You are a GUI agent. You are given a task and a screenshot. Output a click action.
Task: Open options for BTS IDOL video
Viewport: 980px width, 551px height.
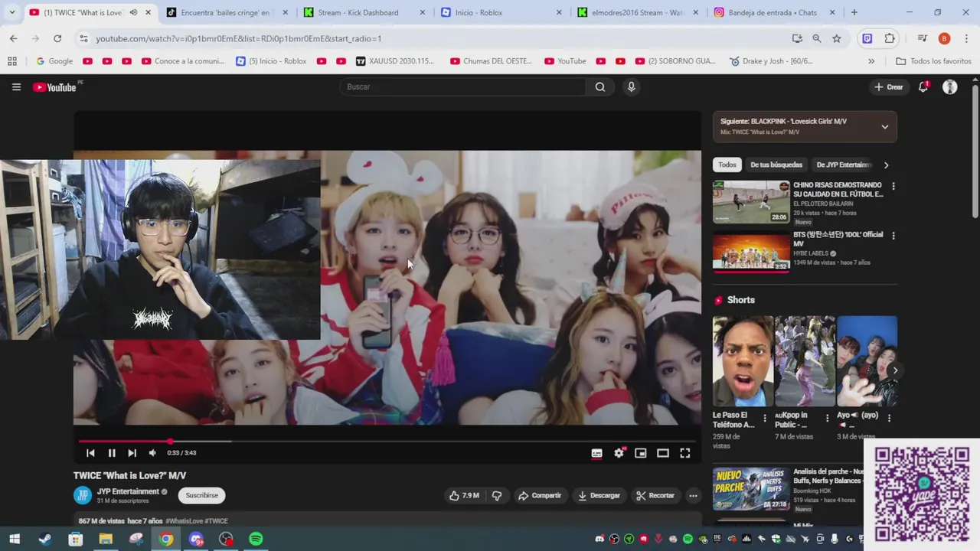tap(893, 236)
